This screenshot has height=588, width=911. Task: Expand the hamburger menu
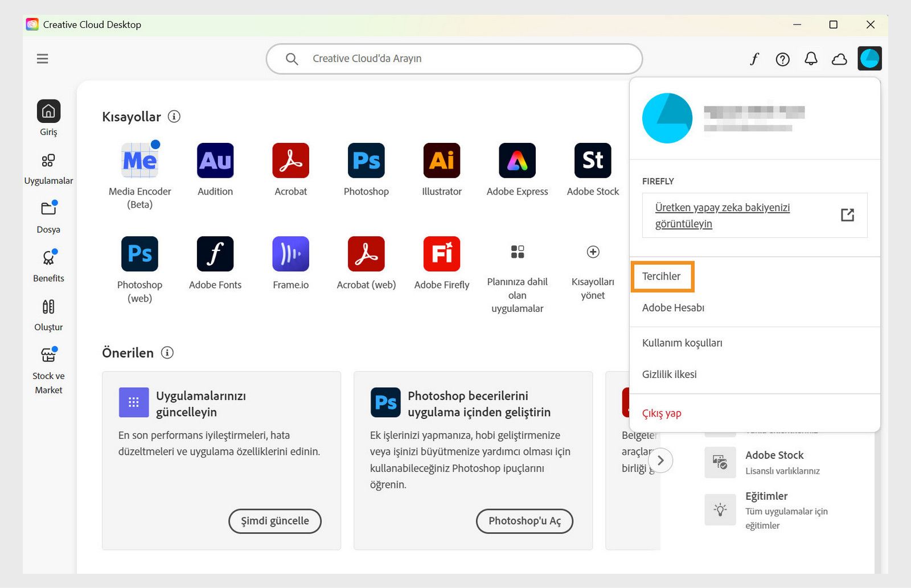(42, 59)
